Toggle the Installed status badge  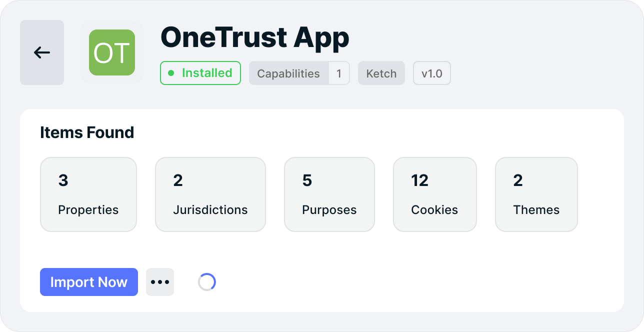point(200,73)
